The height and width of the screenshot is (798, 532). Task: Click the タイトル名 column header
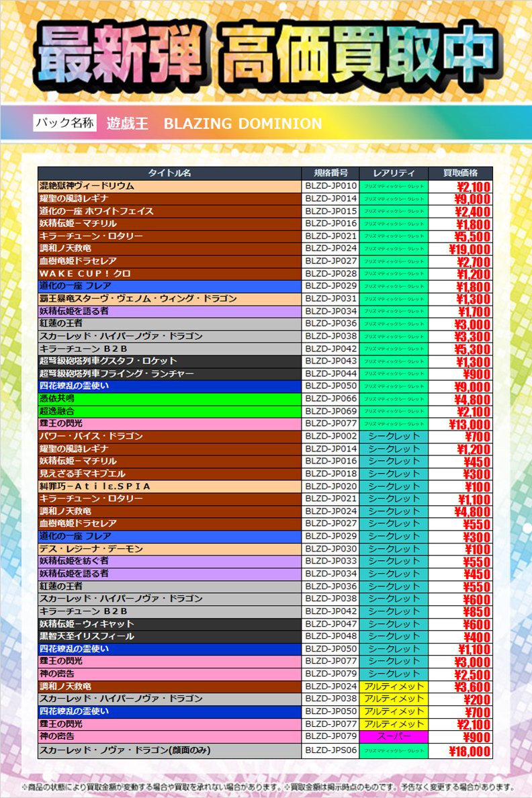(x=169, y=173)
